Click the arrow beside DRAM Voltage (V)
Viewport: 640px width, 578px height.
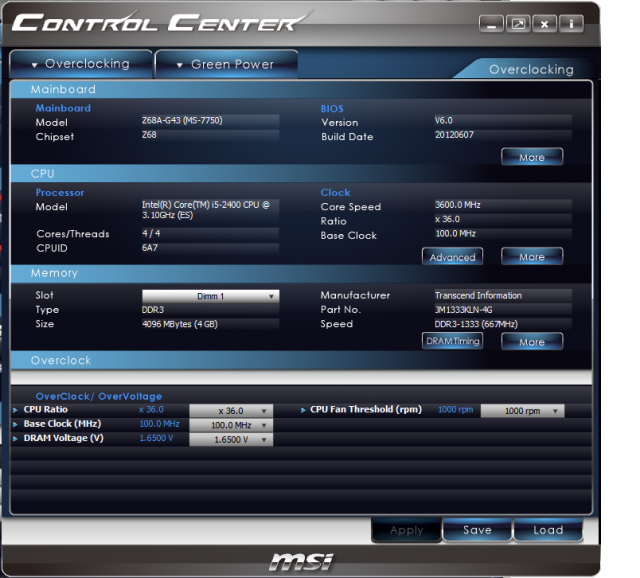[x=16, y=438]
